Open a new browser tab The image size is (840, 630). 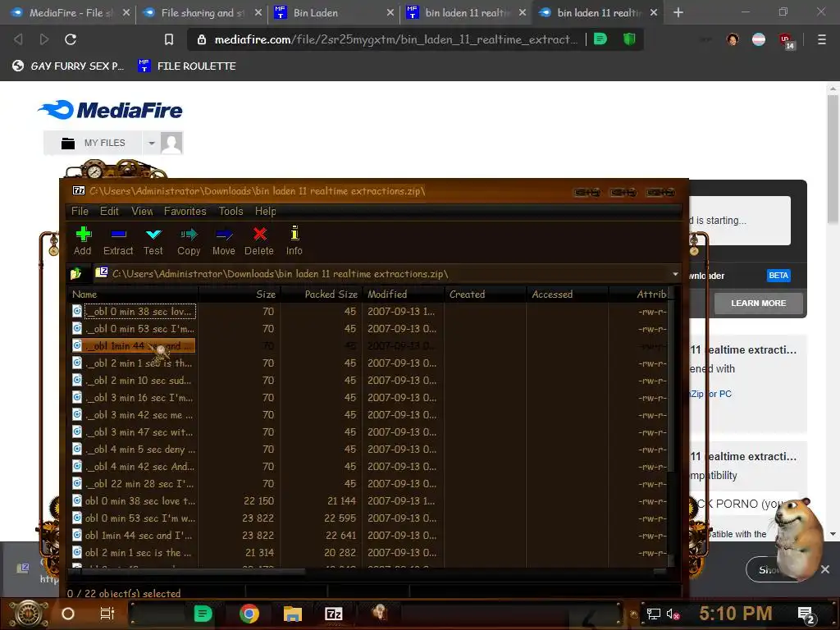tap(678, 12)
